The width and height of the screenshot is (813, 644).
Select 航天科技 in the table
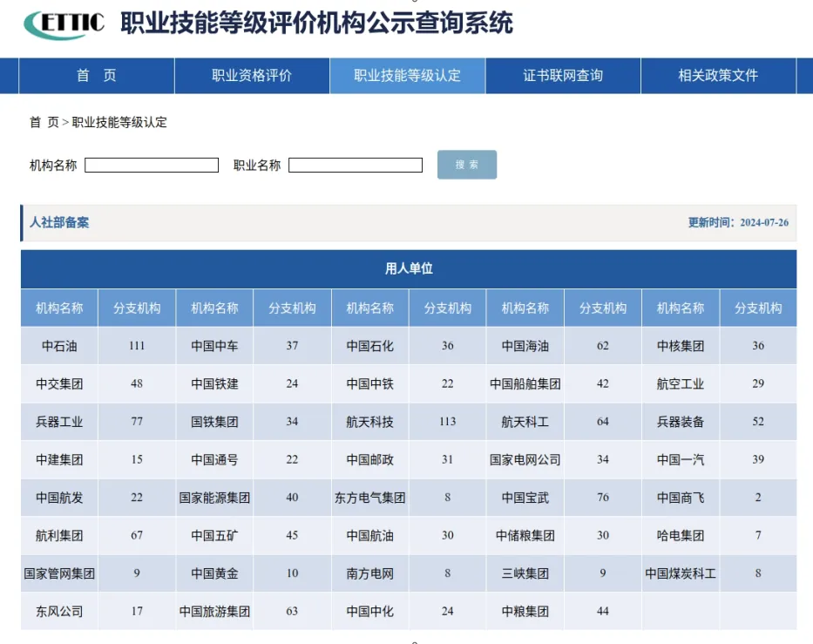tap(369, 422)
